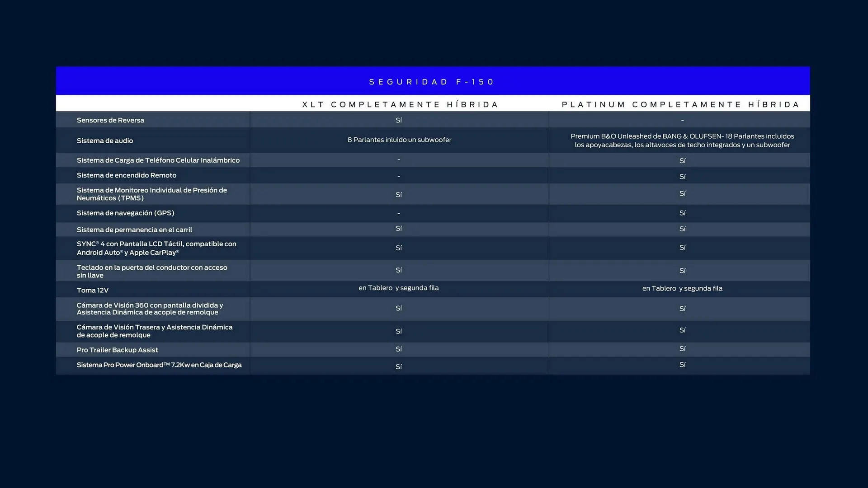The width and height of the screenshot is (868, 488).
Task: Click Cámara de Visión Trasera row label
Action: click(154, 331)
